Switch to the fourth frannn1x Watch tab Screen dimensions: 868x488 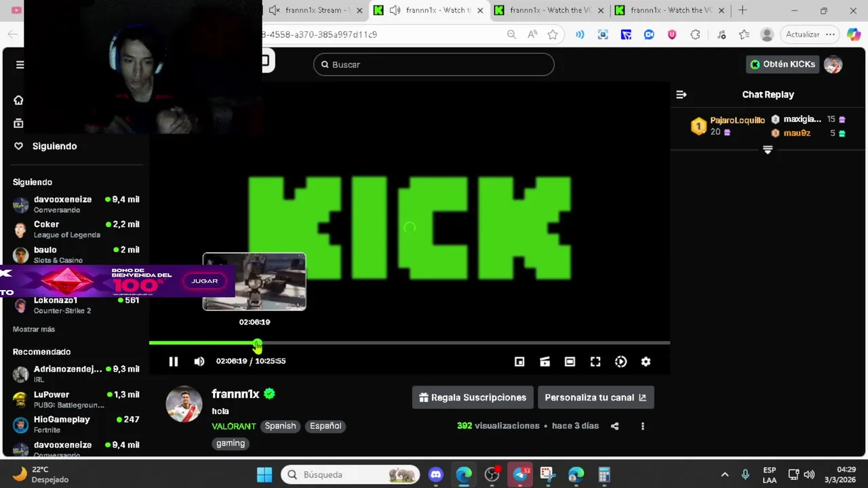(x=670, y=10)
